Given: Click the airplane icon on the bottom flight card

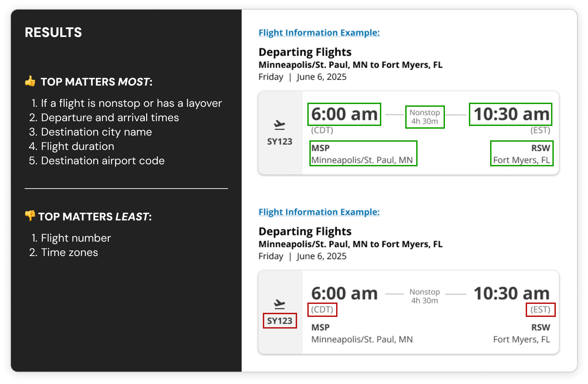Looking at the screenshot, I should coord(280,304).
